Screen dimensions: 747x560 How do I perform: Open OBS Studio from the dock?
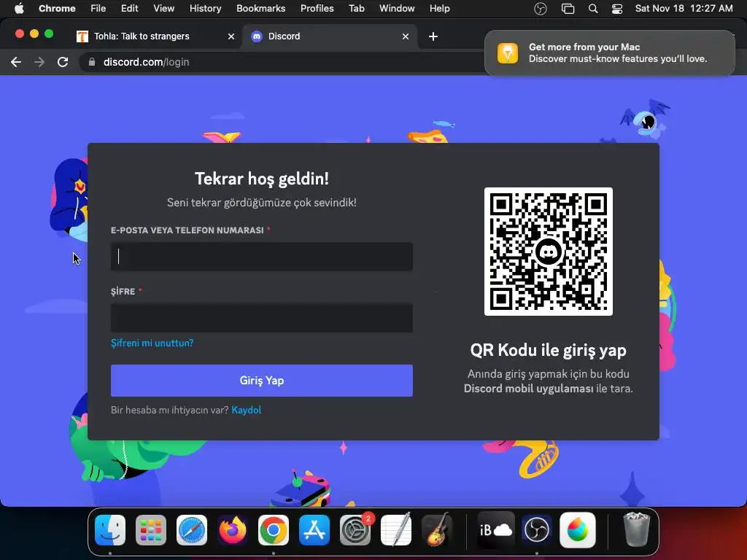(536, 530)
